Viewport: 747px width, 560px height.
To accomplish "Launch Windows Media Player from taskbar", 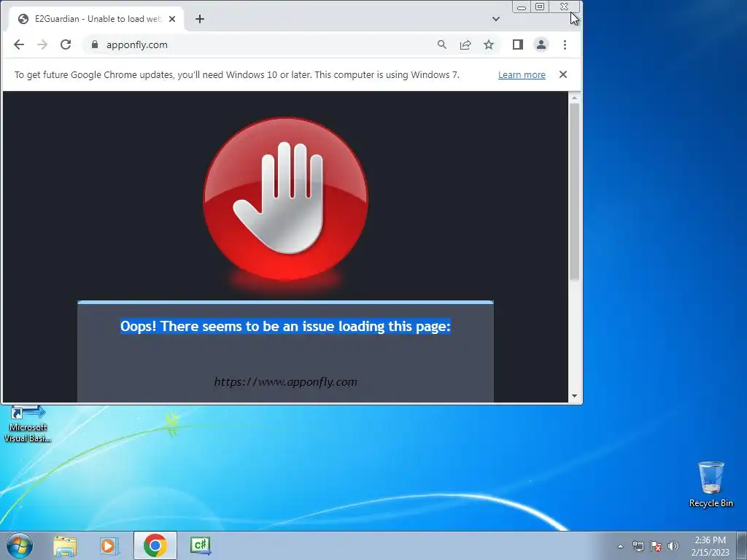I will pos(108,545).
